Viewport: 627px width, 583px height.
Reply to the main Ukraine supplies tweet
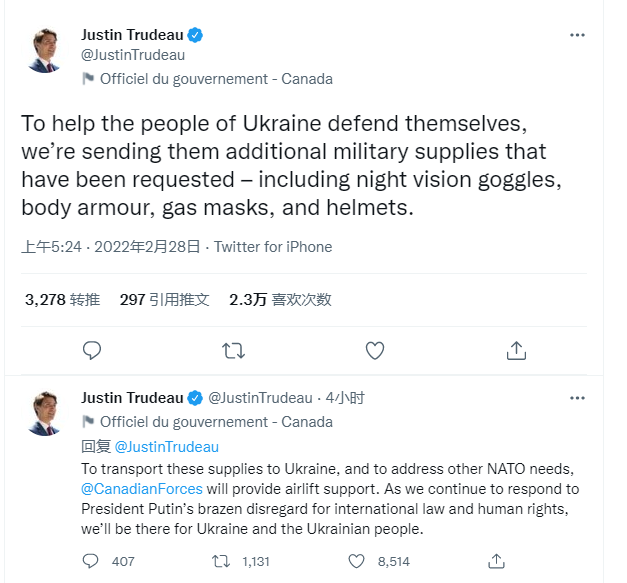[92, 350]
